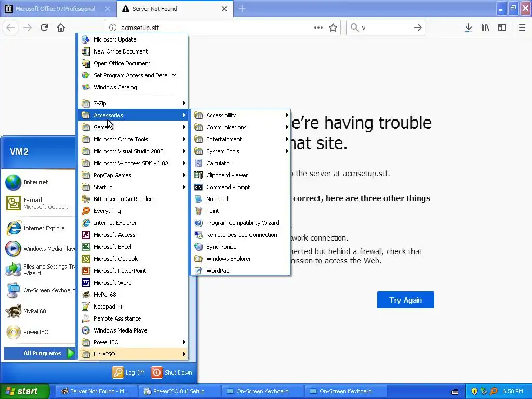Expand the Startup folder
Viewport: 532px width, 399px height.
tap(133, 187)
